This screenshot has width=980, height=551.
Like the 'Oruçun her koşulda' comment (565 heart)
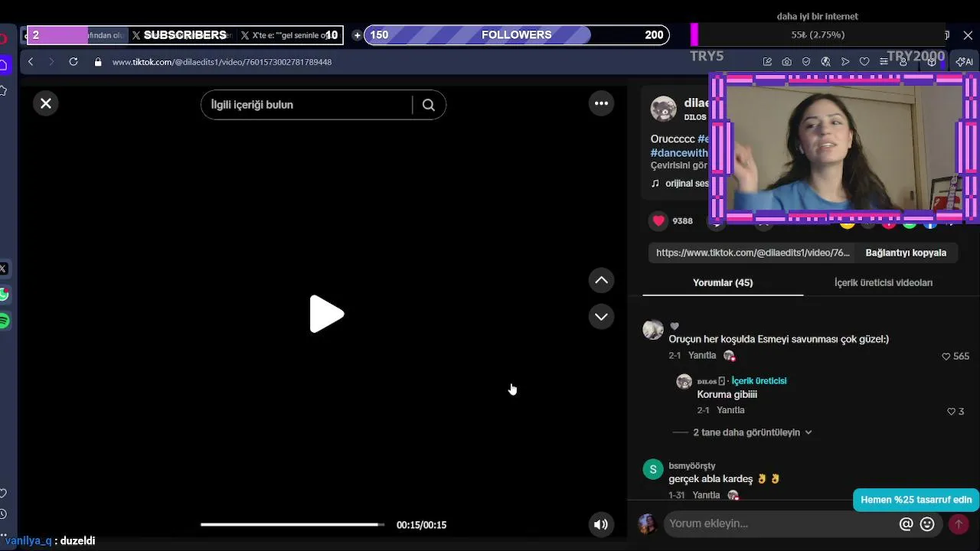click(x=946, y=356)
